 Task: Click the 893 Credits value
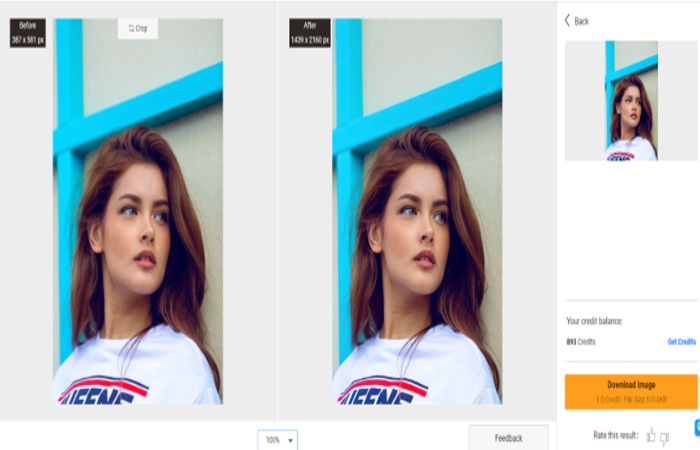581,342
